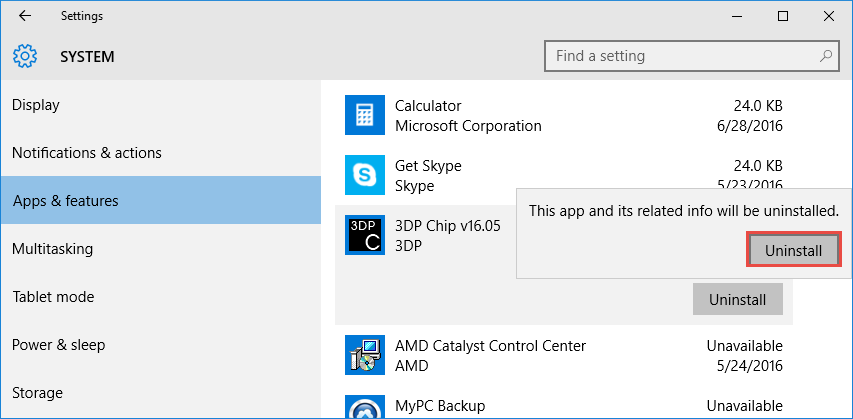The width and height of the screenshot is (853, 419).
Task: Minimize the Settings window
Action: (x=737, y=16)
